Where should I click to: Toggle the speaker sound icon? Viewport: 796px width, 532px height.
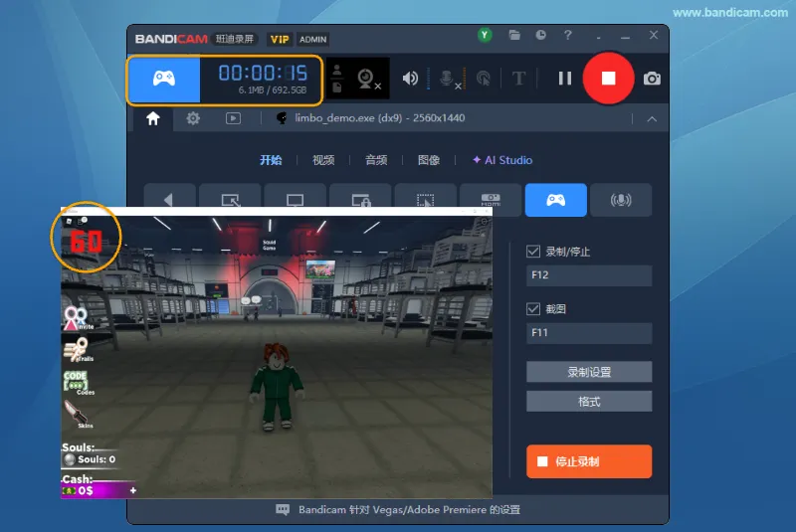[410, 79]
